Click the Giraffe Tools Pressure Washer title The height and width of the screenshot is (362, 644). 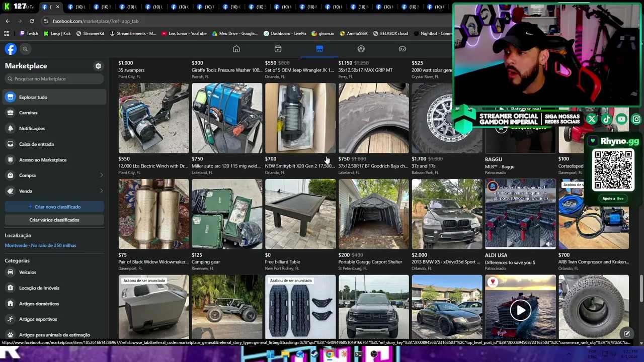click(x=227, y=70)
